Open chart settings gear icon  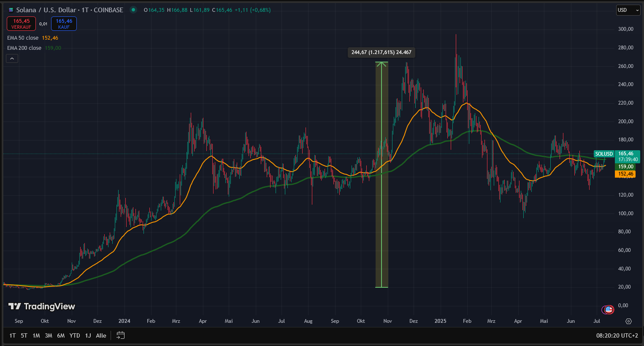tap(628, 321)
